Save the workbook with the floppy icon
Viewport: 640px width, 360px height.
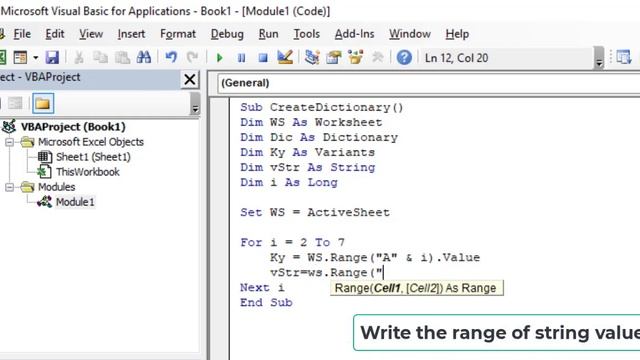52,58
